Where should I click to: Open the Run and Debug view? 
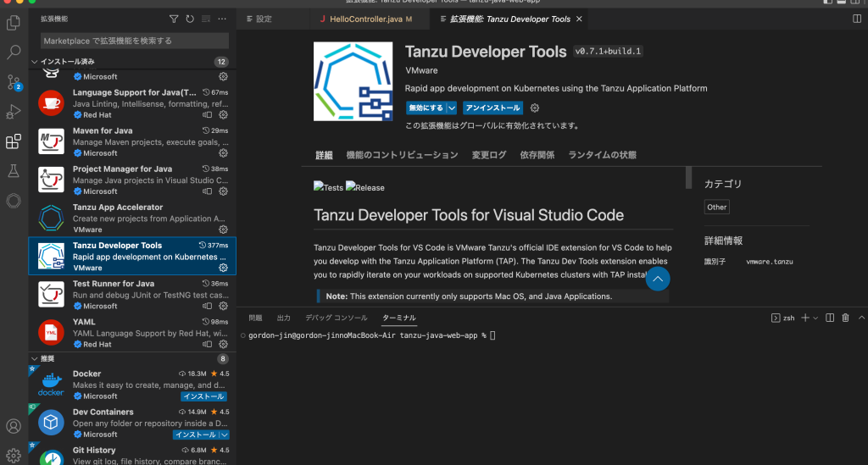tap(14, 111)
